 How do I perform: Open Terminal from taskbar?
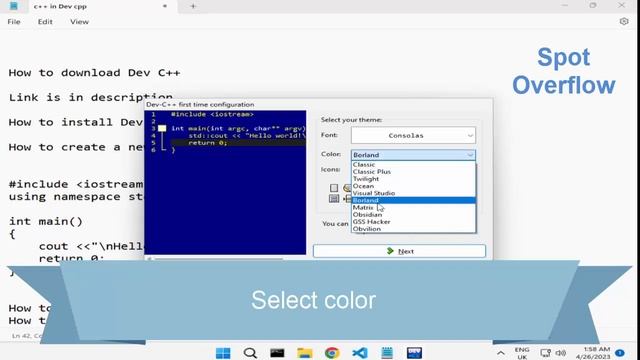(277, 353)
